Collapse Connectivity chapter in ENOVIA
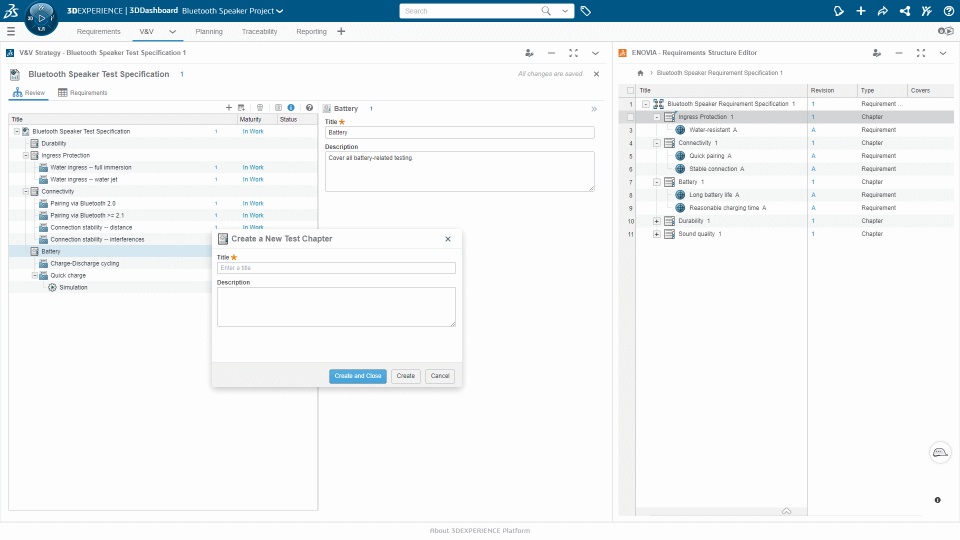The width and height of the screenshot is (960, 540). pos(656,143)
